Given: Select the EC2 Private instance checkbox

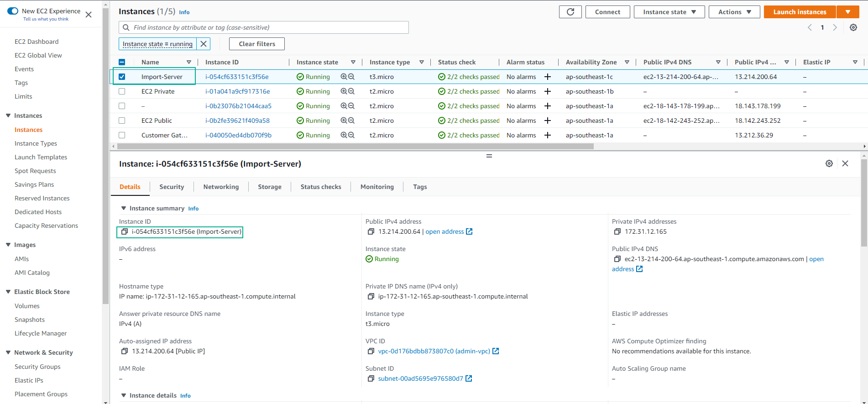Looking at the screenshot, I should click(x=122, y=91).
